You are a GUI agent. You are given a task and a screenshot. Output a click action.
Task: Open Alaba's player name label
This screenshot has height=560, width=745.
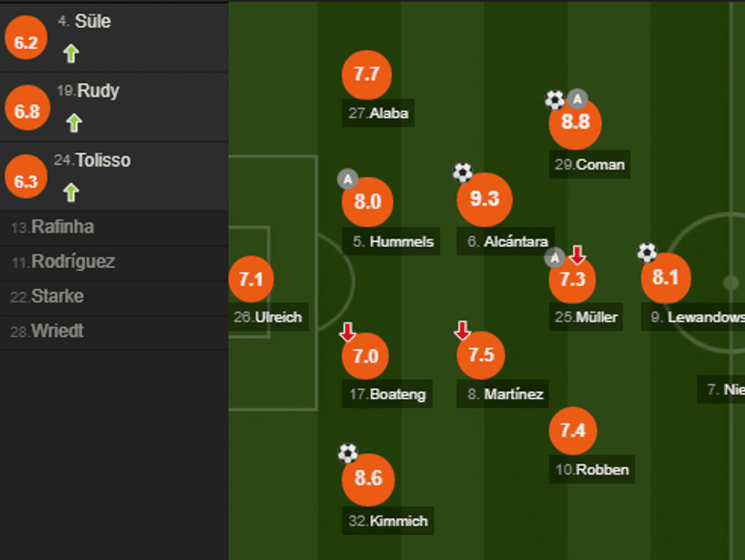[x=379, y=114]
